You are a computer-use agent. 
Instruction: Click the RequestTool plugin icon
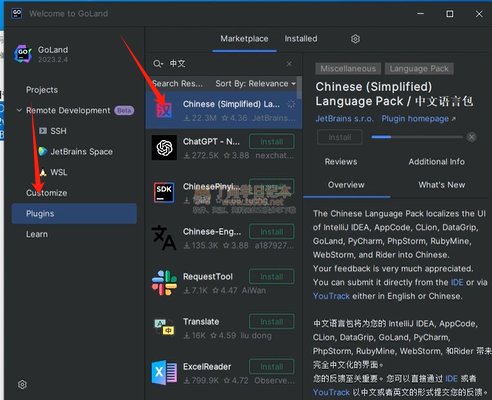164,283
